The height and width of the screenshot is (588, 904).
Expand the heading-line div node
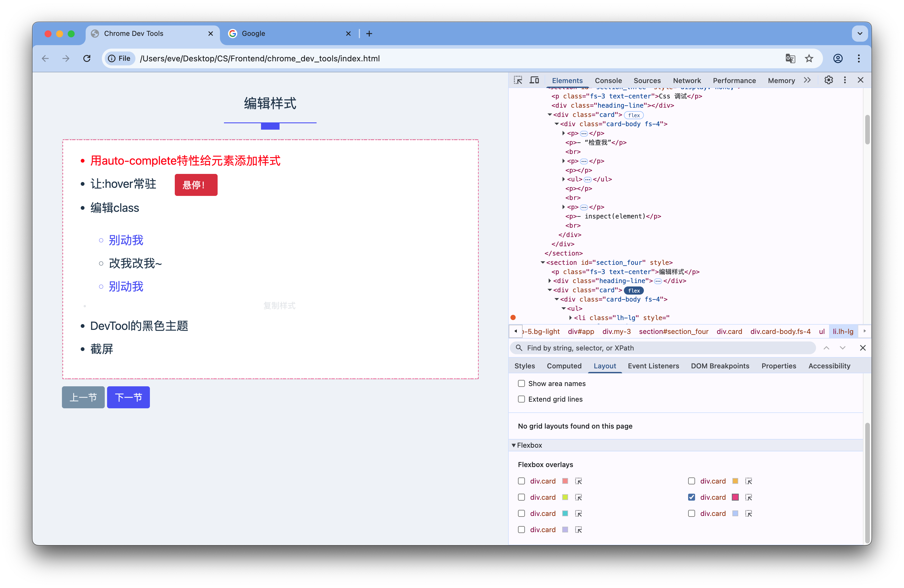pos(550,281)
